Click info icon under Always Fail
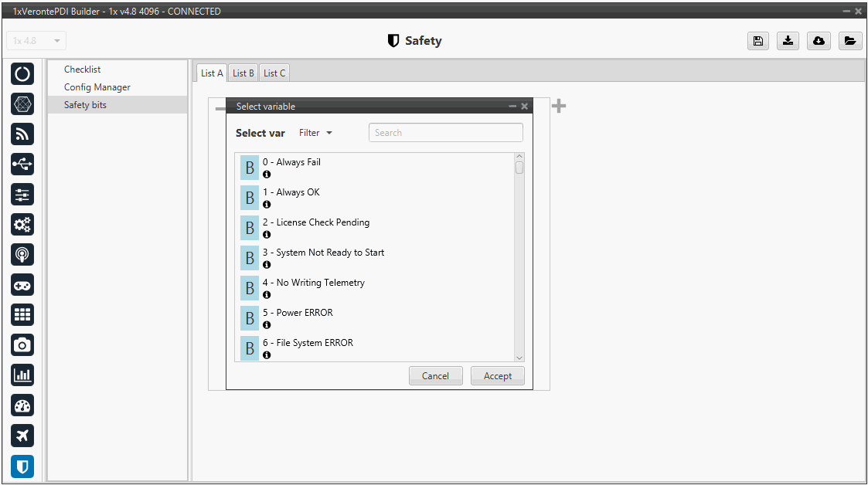 point(267,175)
